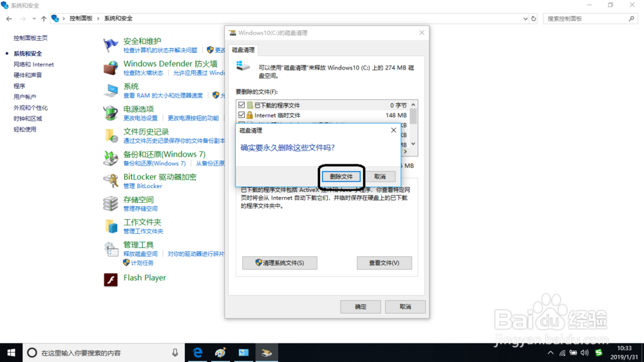Click 计划任务 link
Screen dimensions: 644x362
coord(142,263)
